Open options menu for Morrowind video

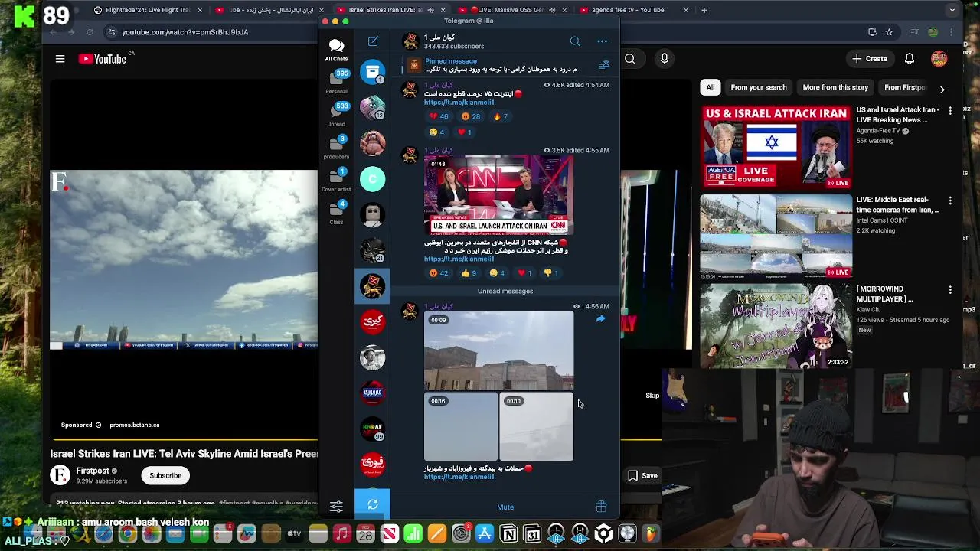tap(950, 290)
